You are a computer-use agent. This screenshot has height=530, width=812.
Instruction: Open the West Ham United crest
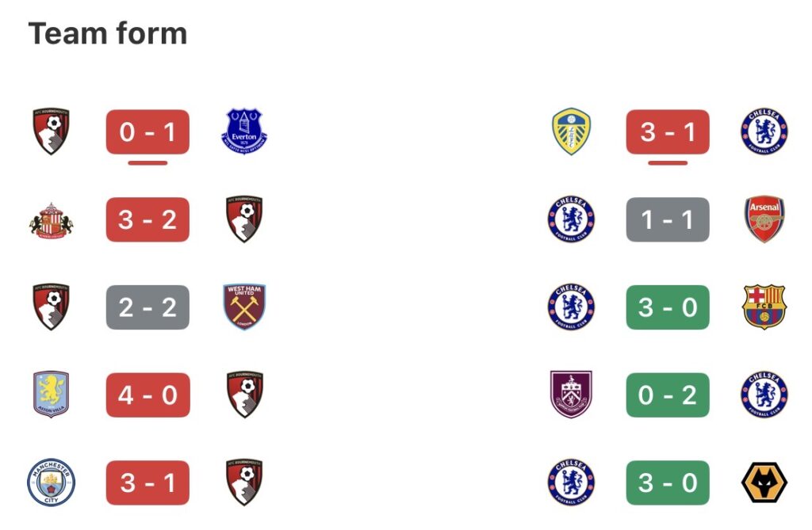(244, 307)
